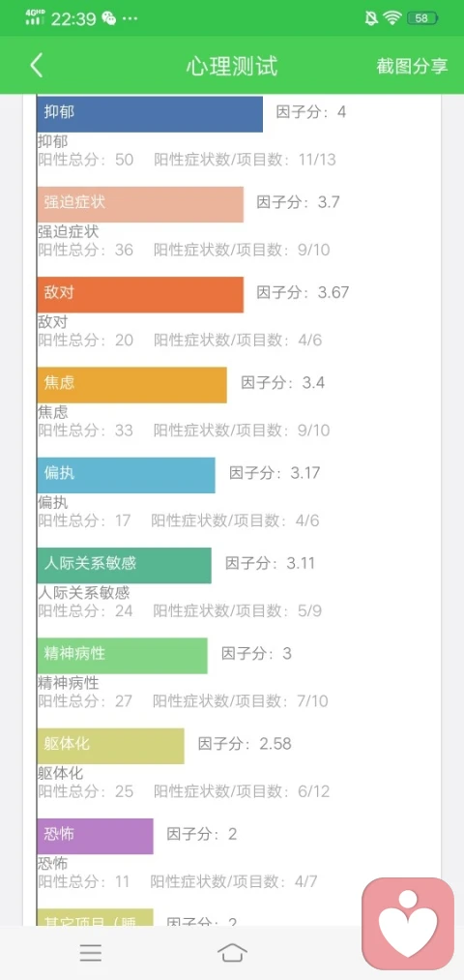Tap the WeChat notification icon
464x980 pixels.
click(109, 18)
